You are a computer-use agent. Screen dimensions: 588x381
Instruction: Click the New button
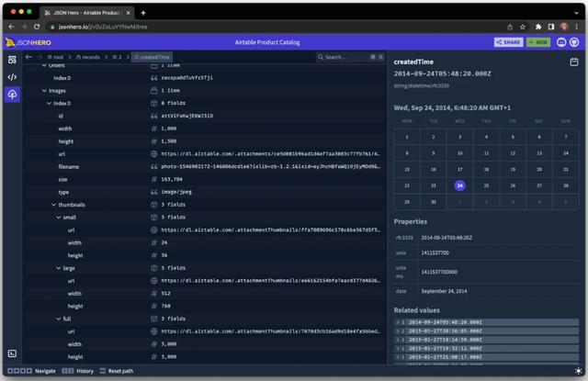pos(538,41)
